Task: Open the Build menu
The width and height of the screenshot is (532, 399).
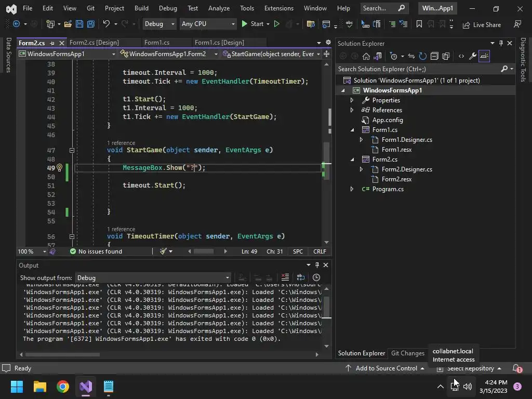Action: click(x=141, y=8)
